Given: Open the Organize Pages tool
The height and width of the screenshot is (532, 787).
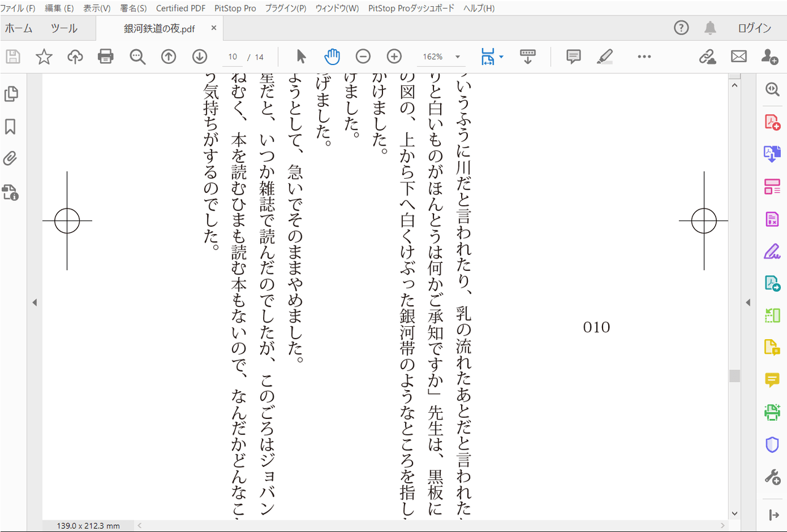Looking at the screenshot, I should tap(772, 187).
